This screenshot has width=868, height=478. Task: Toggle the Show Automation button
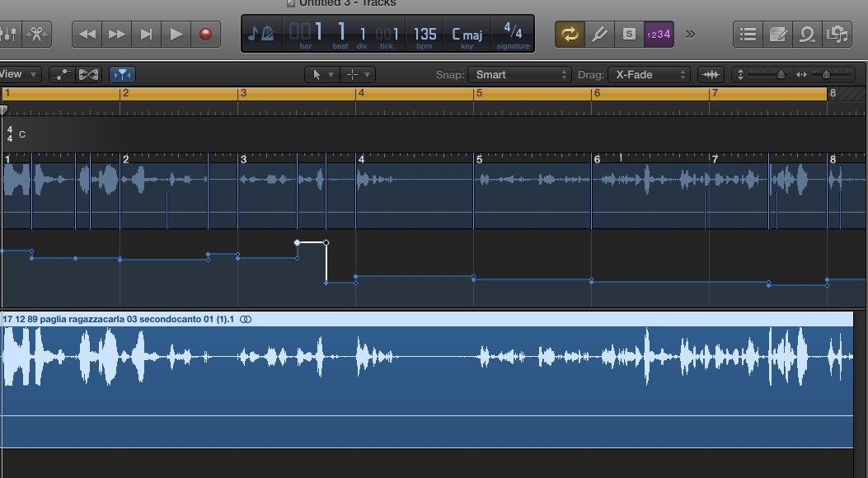click(62, 74)
